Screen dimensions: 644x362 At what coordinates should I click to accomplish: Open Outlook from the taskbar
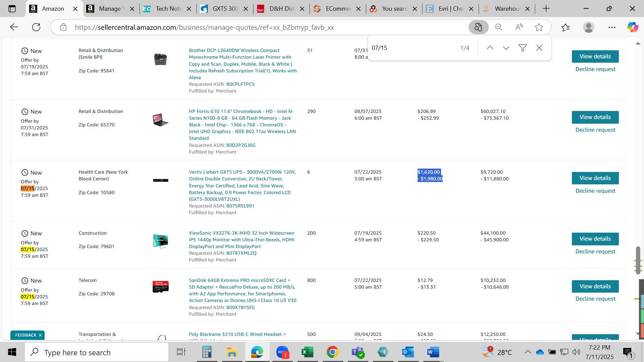pos(408,352)
